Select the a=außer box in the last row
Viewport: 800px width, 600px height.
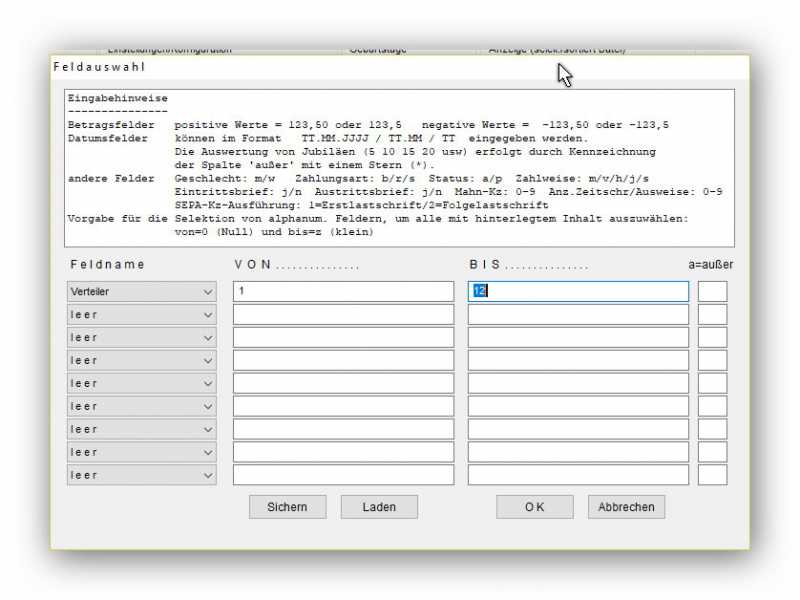[712, 475]
